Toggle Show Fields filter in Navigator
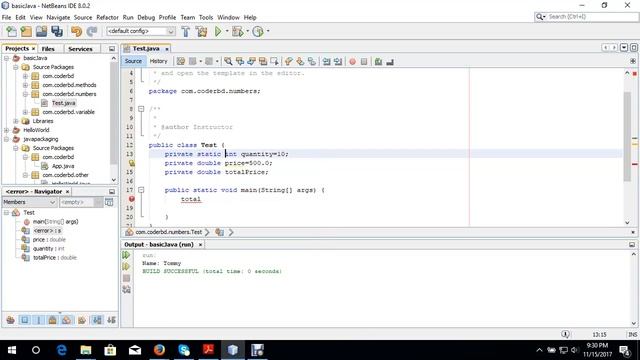640x360 pixels. 25,320
